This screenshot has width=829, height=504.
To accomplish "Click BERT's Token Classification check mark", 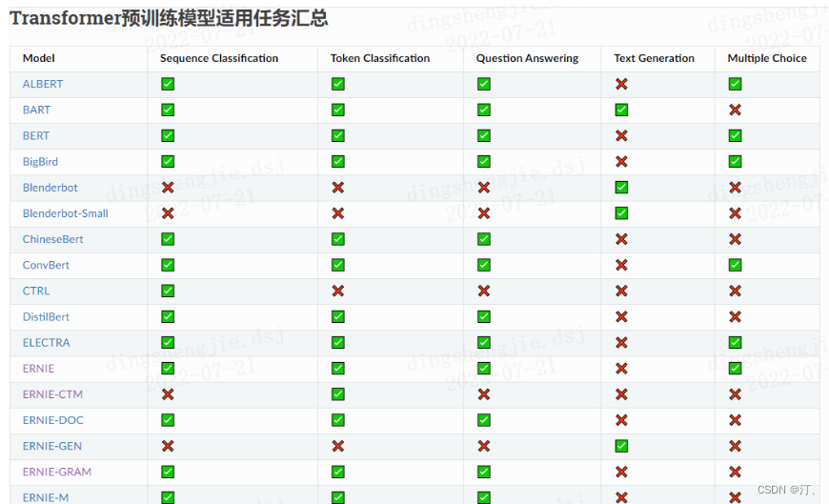I will pyautogui.click(x=338, y=136).
